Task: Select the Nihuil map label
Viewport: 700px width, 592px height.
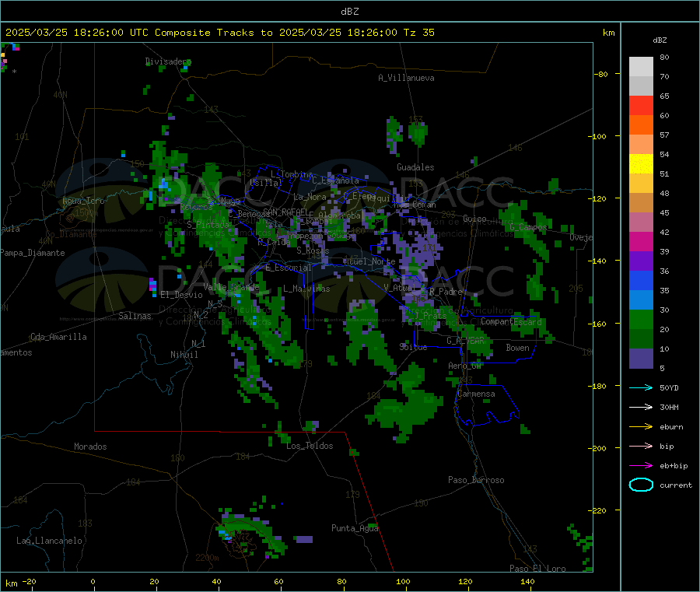Action: (x=184, y=355)
